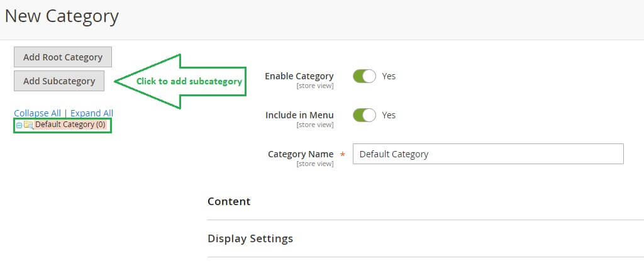
Task: Select Default Category (0) in the tree
Action: 70,125
